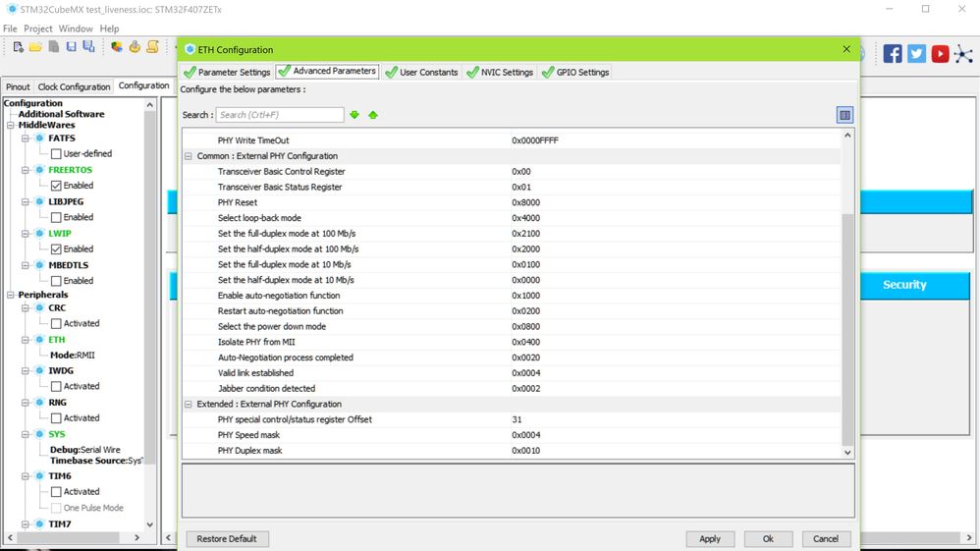Click the blue gear icon beside LIBJPEG
Viewport: 980px width, 551px height.
tap(39, 202)
